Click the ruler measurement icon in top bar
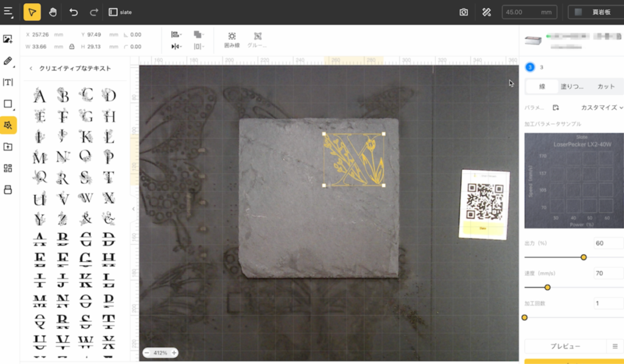This screenshot has height=364, width=624. (486, 12)
